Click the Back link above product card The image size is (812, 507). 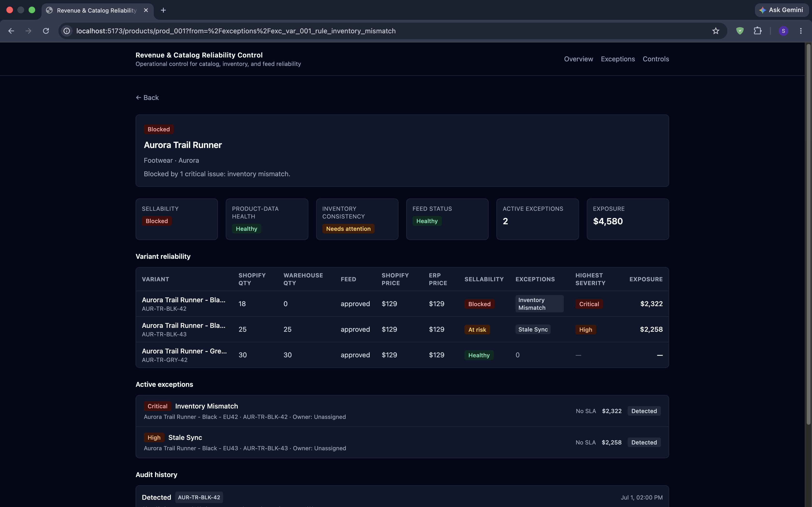click(147, 98)
